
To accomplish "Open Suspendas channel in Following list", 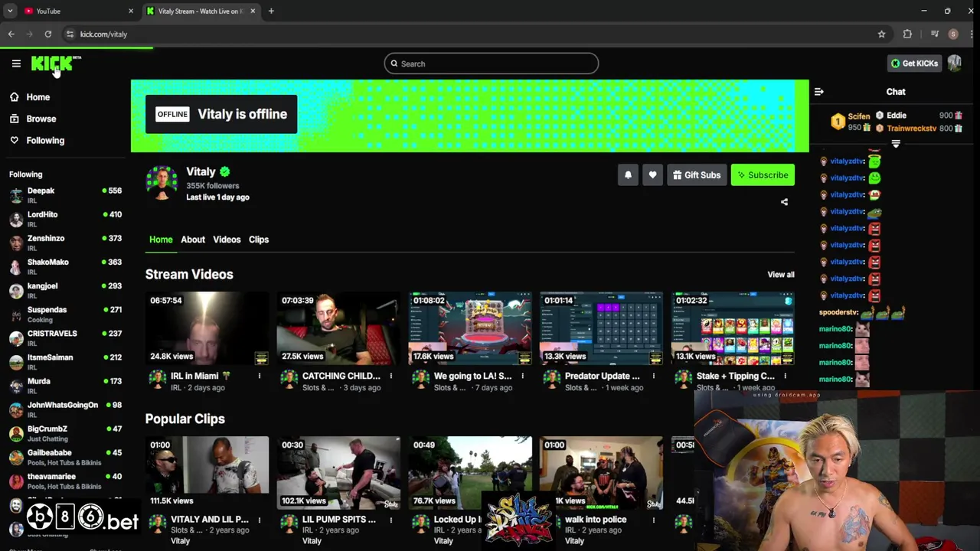I will pyautogui.click(x=65, y=314).
